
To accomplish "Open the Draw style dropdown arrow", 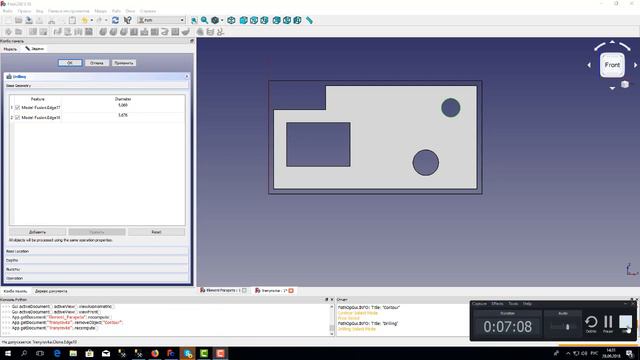I will (x=222, y=20).
